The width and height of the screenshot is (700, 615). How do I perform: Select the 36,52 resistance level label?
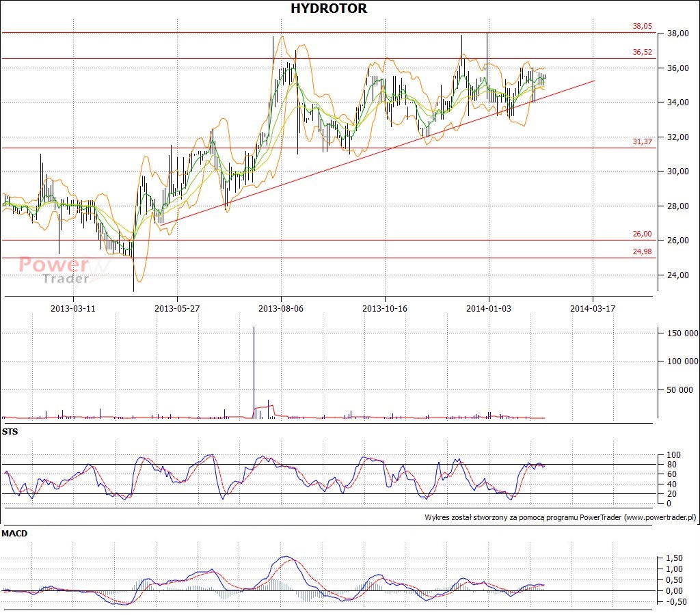tap(642, 52)
